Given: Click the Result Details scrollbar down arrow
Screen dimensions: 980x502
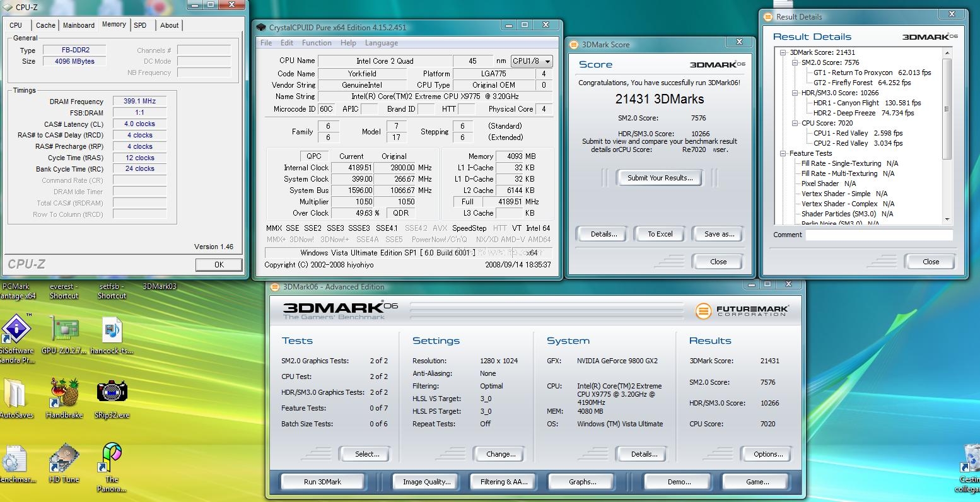Looking at the screenshot, I should tap(947, 219).
